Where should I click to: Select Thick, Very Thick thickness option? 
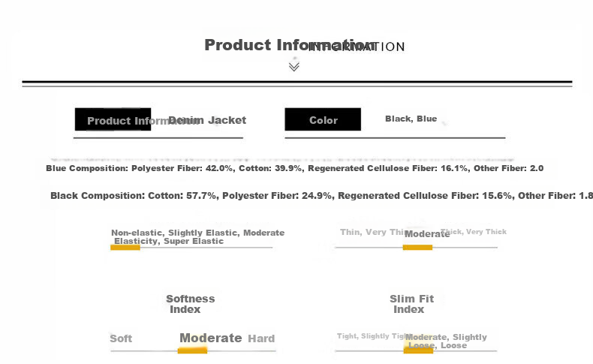[474, 232]
